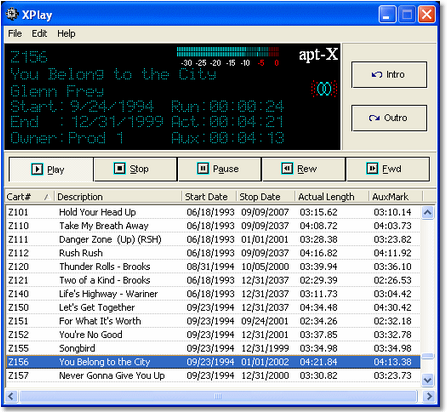The width and height of the screenshot is (447, 414).
Task: Maximize the XPlay window
Action: pyautogui.click(x=407, y=14)
